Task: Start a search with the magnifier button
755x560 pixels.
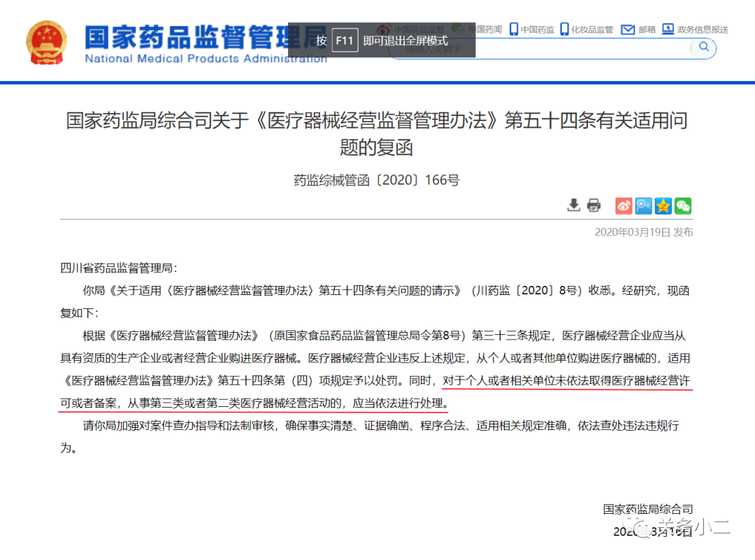Action: 703,48
